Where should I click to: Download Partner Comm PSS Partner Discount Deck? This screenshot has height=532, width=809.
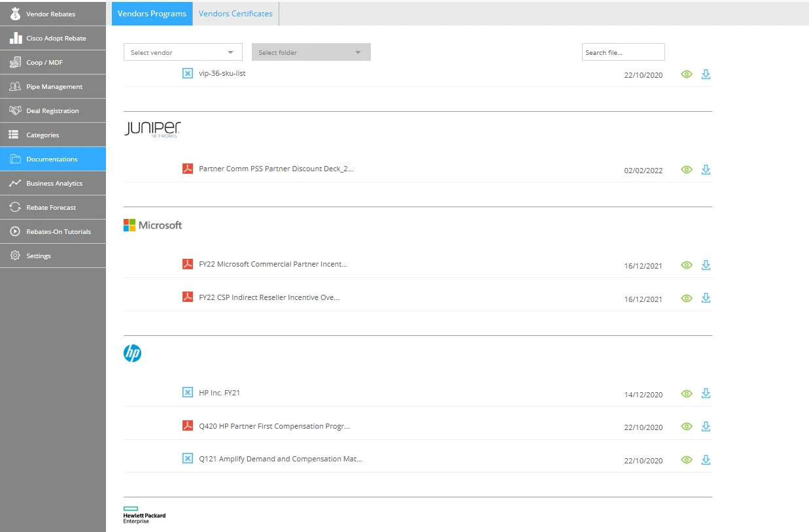[x=706, y=169]
